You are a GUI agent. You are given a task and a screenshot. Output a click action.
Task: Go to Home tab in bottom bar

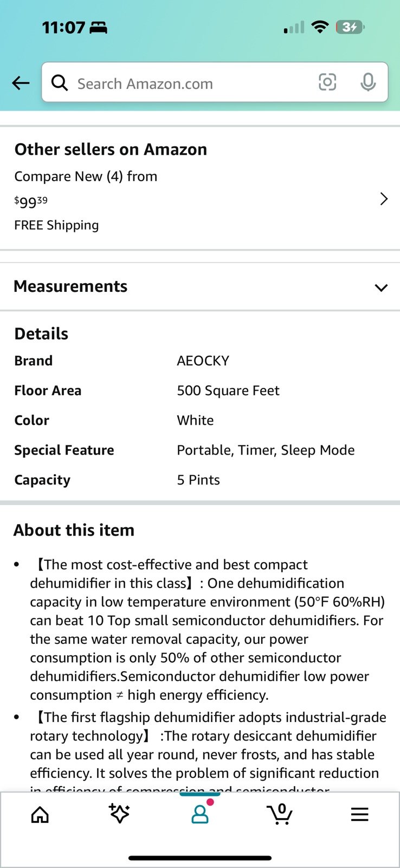coord(40,814)
